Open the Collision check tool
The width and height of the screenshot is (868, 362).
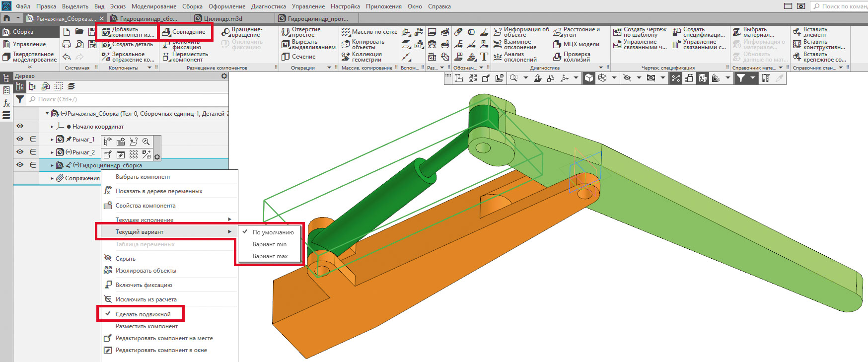click(x=557, y=57)
